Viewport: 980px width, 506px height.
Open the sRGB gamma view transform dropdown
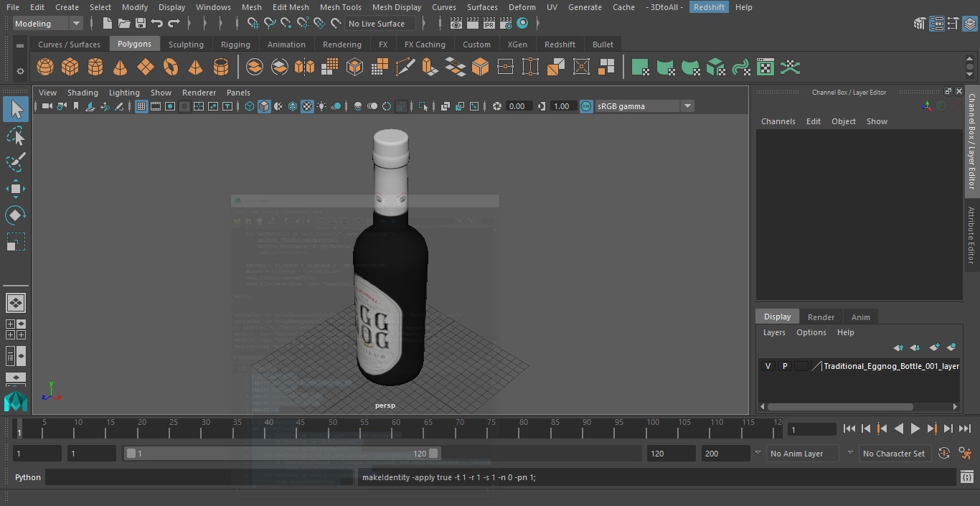pos(644,106)
